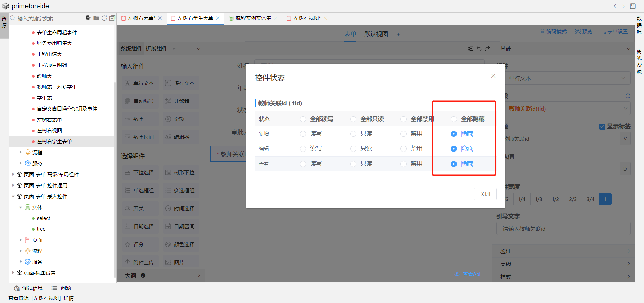This screenshot has height=303, width=644.
Task: Click the undo arrow in form toolbar
Action: tap(479, 49)
